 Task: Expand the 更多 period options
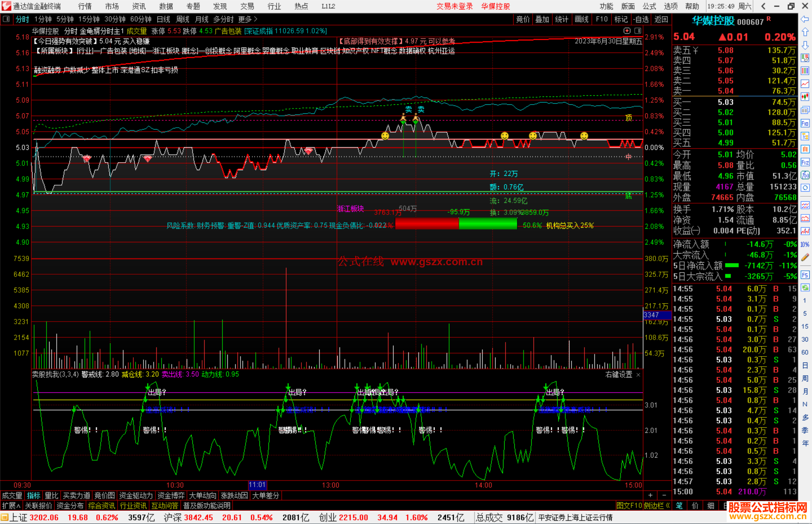(247, 19)
